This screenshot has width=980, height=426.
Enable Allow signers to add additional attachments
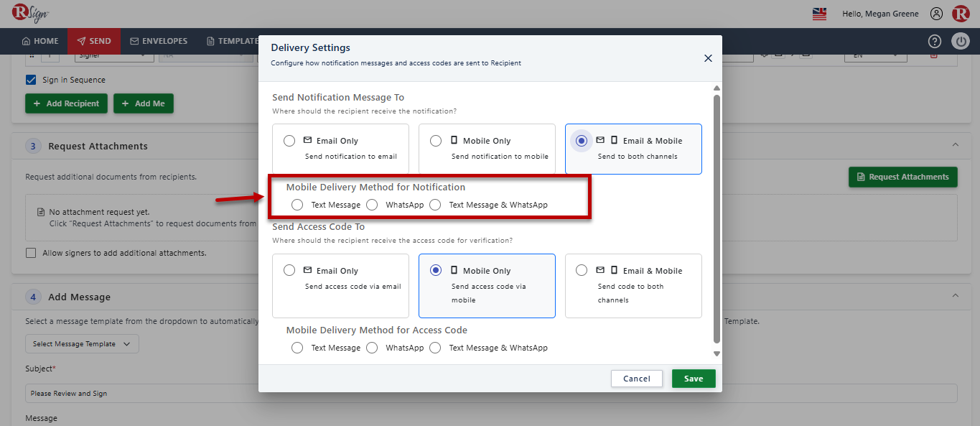click(x=31, y=253)
